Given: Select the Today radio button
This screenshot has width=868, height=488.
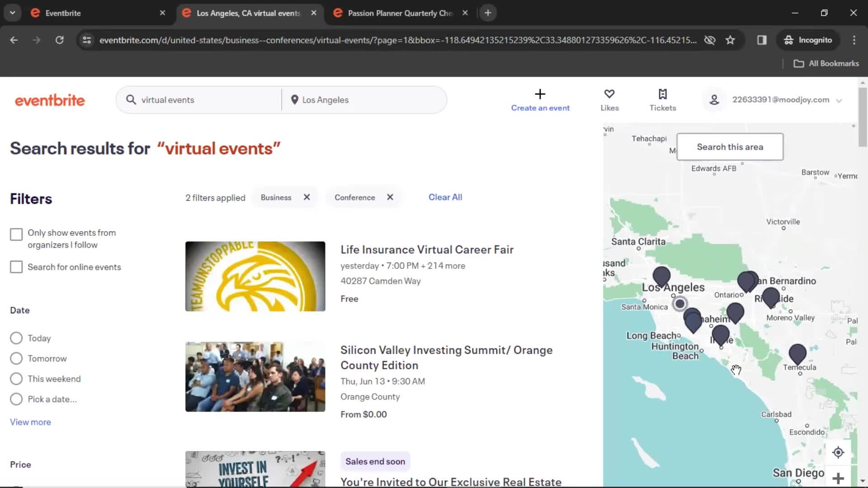Looking at the screenshot, I should pyautogui.click(x=16, y=338).
